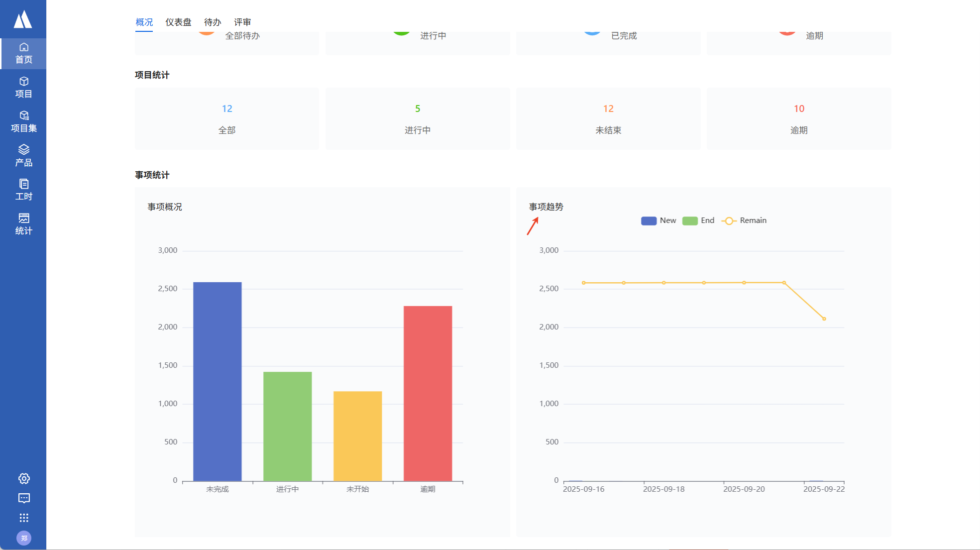The width and height of the screenshot is (980, 550).
Task: Open the messages icon in sidebar
Action: point(24,498)
